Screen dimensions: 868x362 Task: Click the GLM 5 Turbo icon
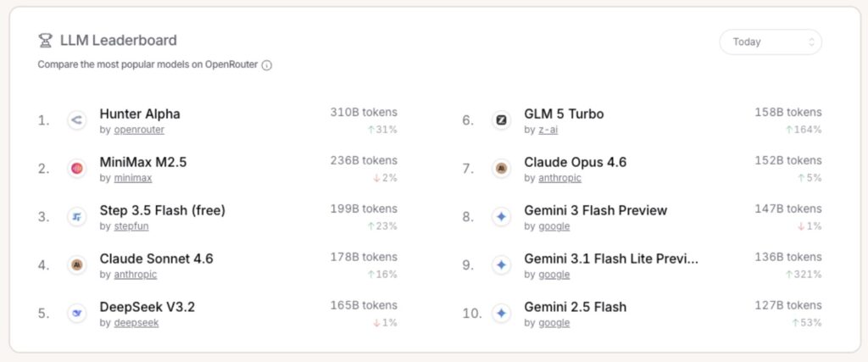[501, 120]
